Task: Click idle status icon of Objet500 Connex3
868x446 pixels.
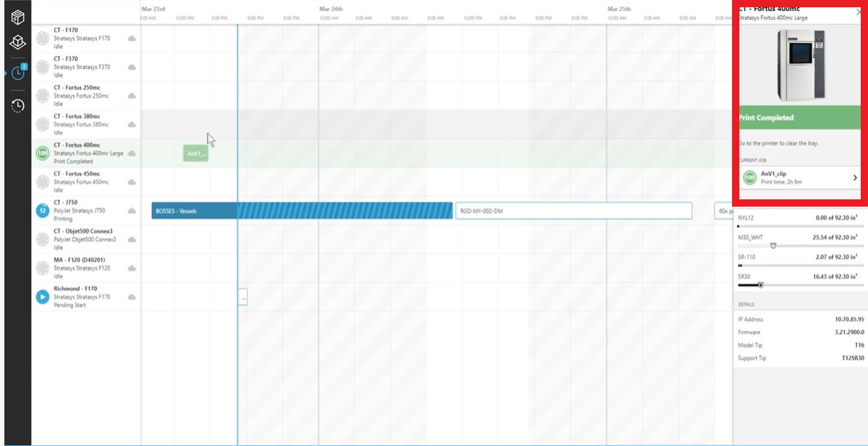Action: coord(43,239)
